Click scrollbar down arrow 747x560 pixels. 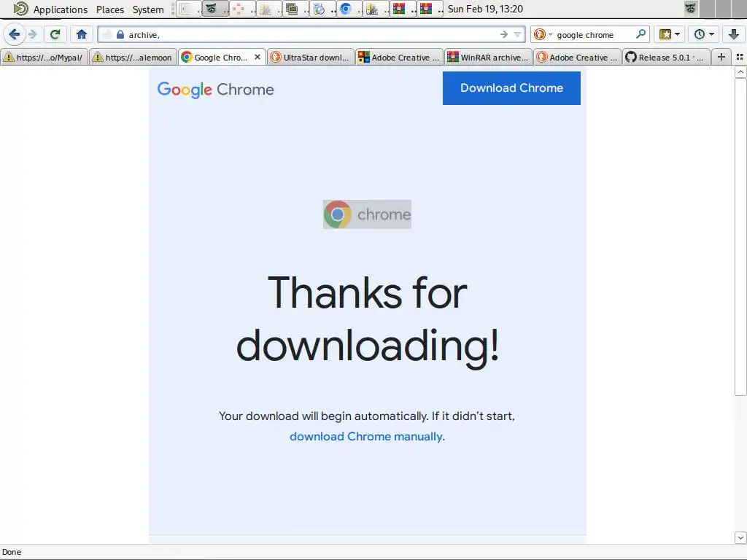click(x=740, y=537)
